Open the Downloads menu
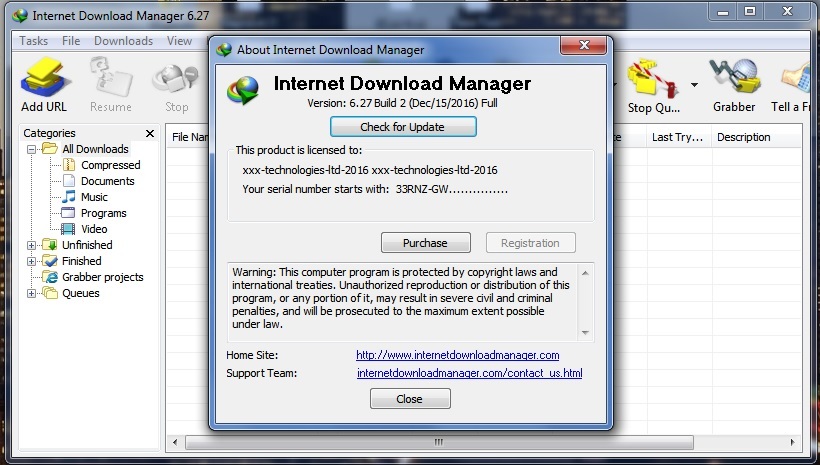Screen dimensions: 820x465 123,41
